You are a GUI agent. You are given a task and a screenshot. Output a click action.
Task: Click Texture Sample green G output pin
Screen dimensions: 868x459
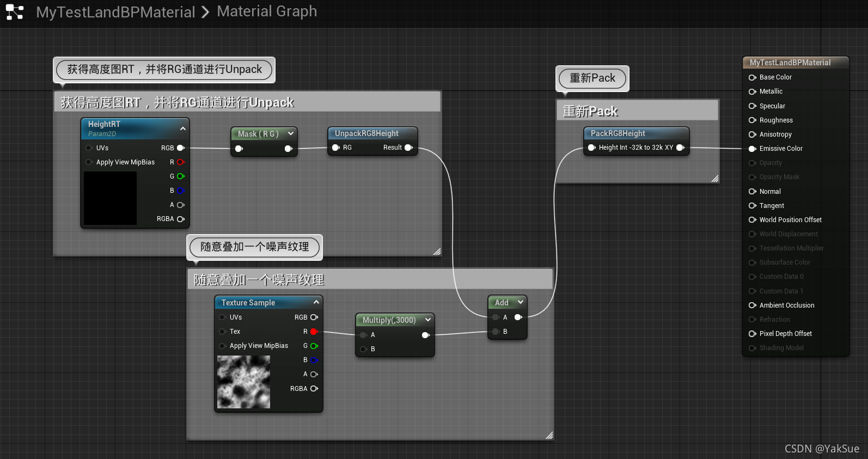(x=314, y=346)
